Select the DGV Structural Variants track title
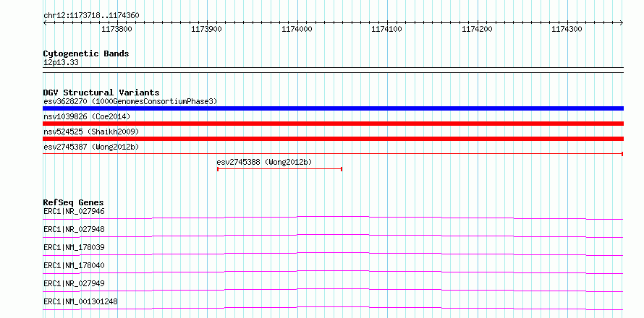 click(x=101, y=93)
